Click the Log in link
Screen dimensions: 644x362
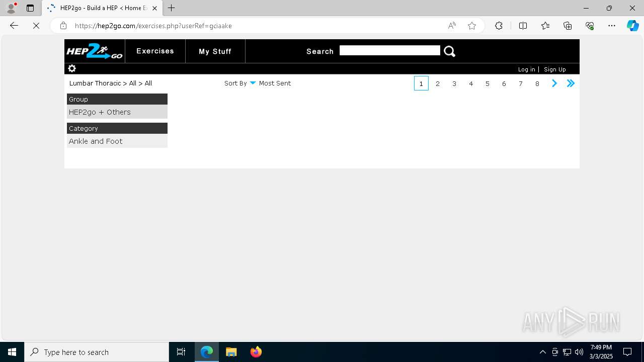tap(526, 69)
